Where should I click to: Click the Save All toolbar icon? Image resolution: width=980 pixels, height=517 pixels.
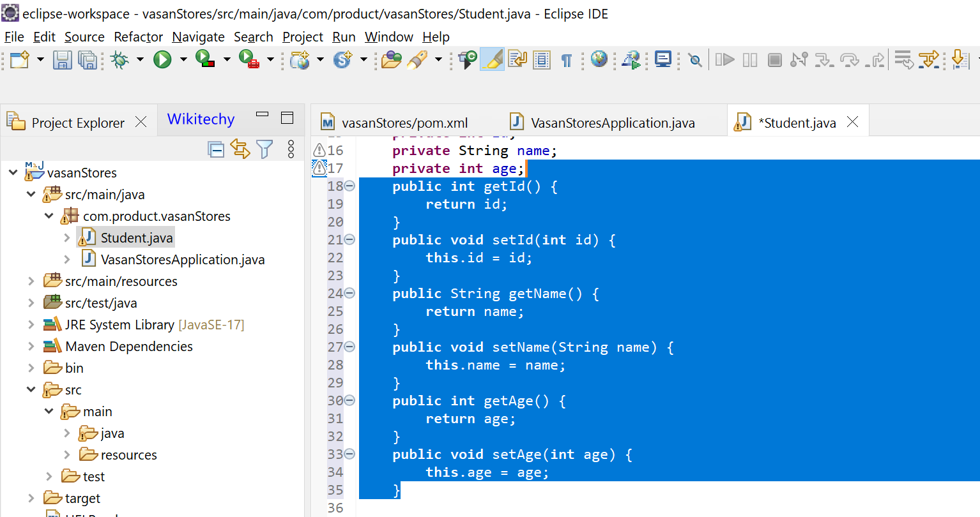[x=87, y=60]
